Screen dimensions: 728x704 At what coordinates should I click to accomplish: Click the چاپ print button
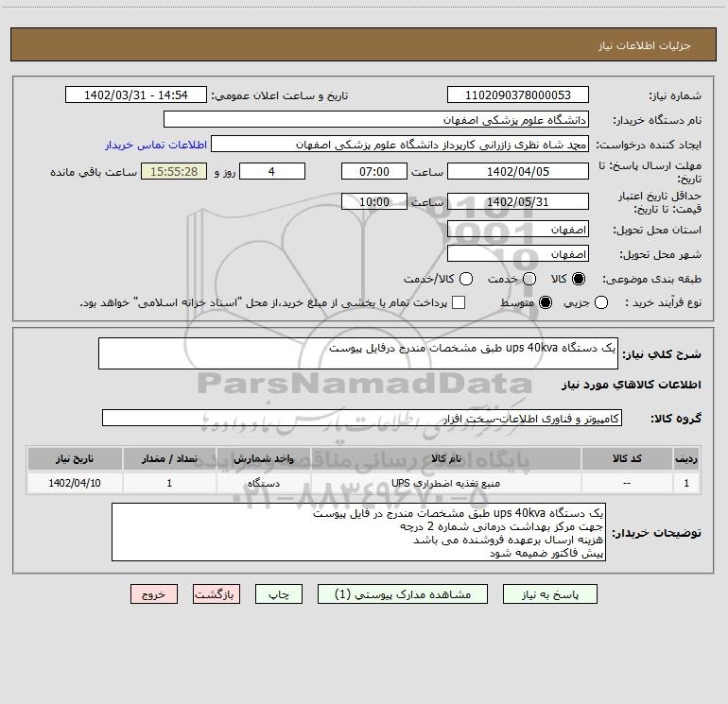[279, 594]
